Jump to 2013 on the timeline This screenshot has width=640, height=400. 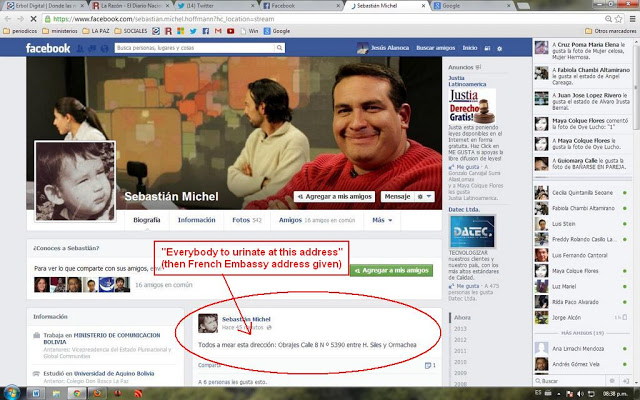(x=460, y=328)
